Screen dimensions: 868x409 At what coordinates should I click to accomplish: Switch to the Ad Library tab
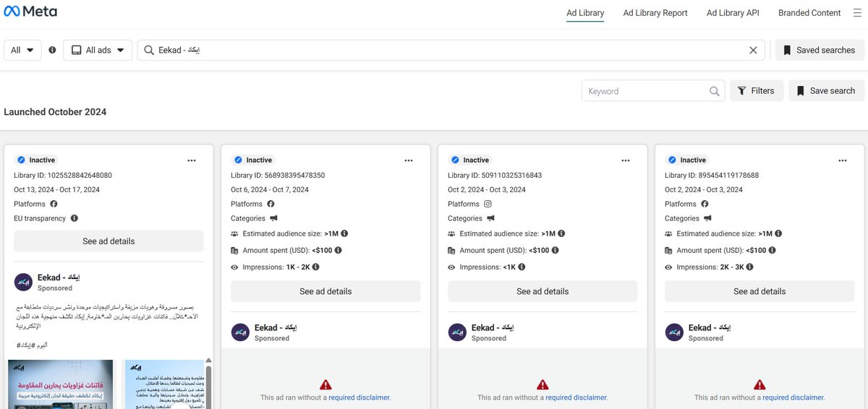tap(585, 13)
